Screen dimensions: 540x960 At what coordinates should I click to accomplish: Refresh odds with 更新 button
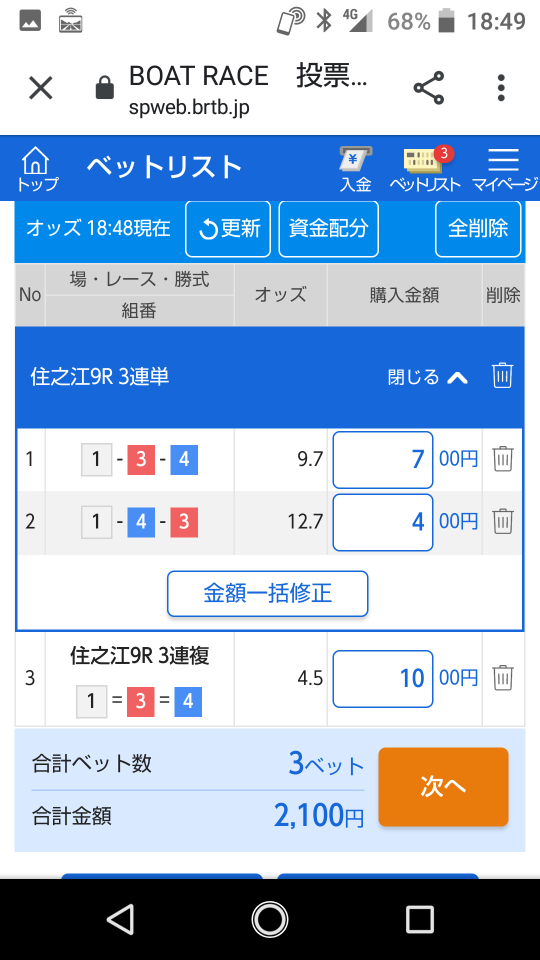pos(228,229)
